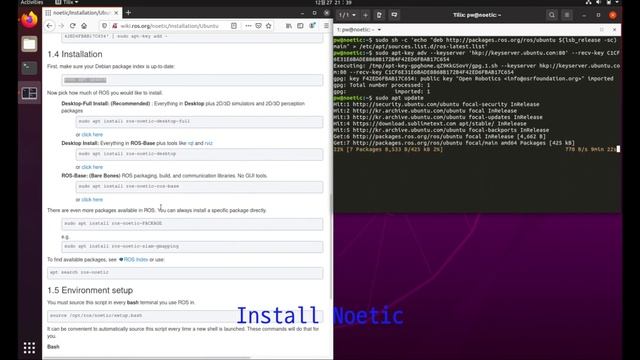Open Firefox from Ubuntu dock
The height and width of the screenshot is (360, 640).
[29, 19]
